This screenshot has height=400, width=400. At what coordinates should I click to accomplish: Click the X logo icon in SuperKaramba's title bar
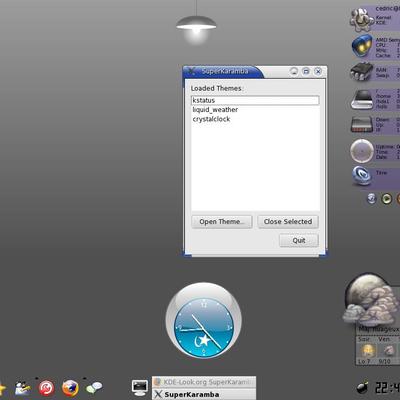[191, 71]
